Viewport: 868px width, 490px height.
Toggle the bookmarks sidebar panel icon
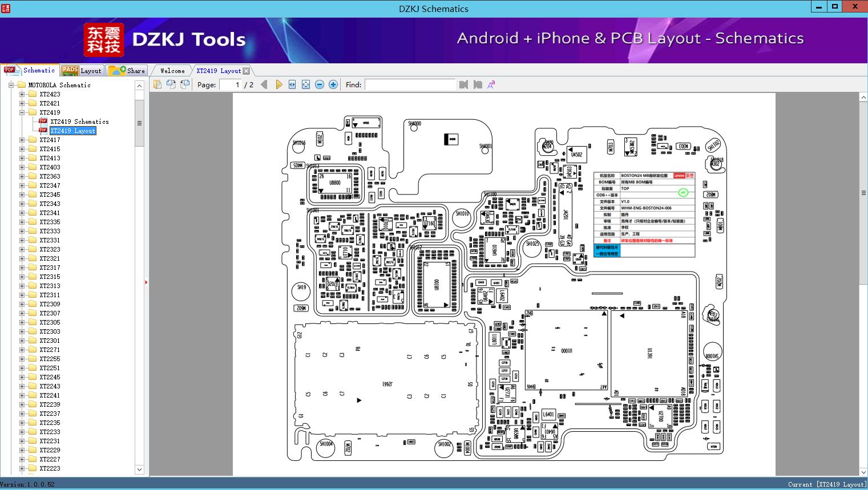point(158,84)
